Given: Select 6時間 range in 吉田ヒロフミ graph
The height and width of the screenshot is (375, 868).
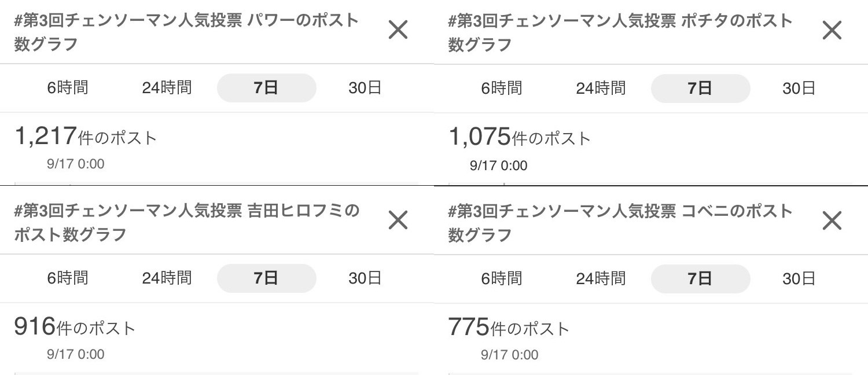Looking at the screenshot, I should point(68,278).
